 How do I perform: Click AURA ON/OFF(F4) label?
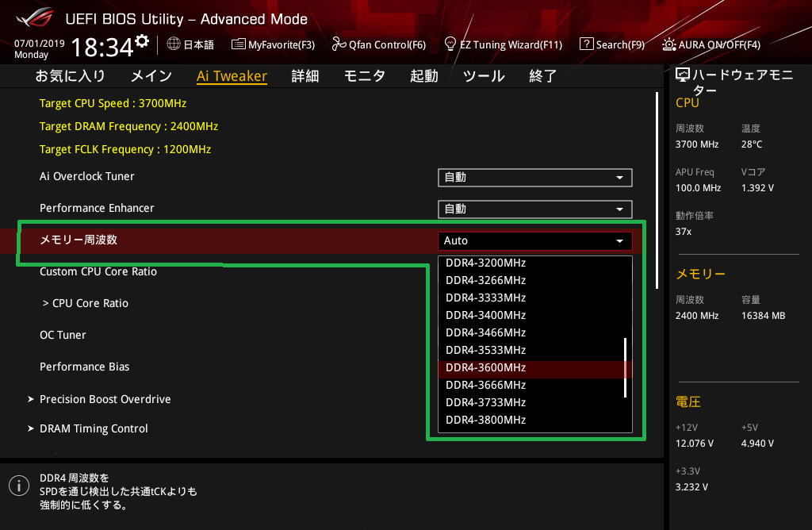719,45
